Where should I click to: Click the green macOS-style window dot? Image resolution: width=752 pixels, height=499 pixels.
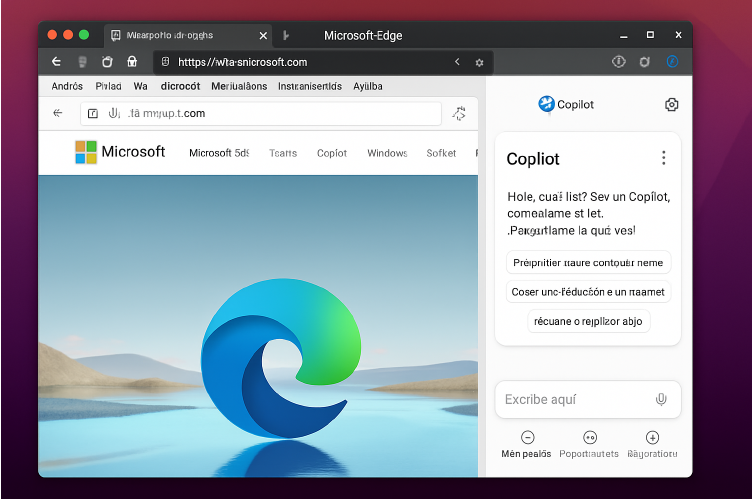tap(84, 35)
